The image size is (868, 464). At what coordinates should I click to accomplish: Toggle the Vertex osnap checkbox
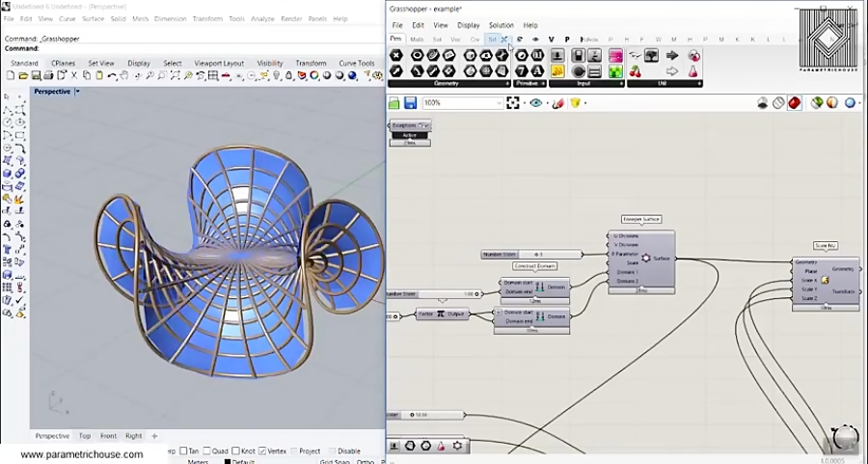coord(262,450)
